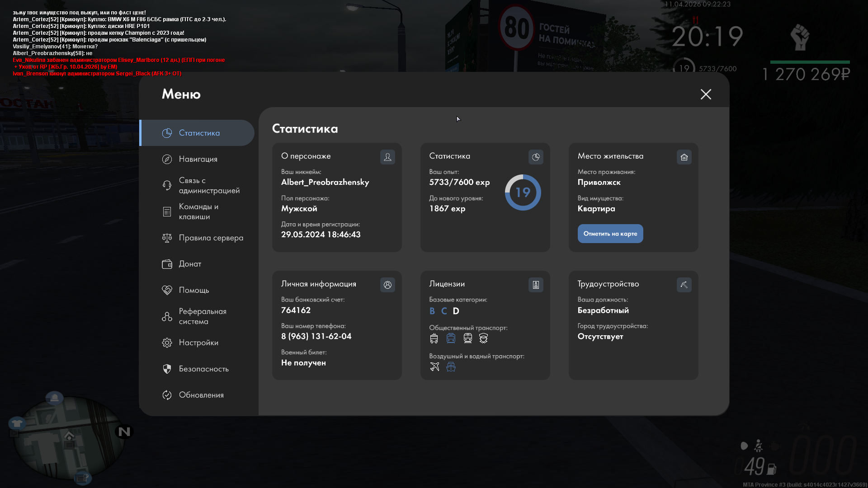Go to the Настройки section
The image size is (868, 488).
pos(198,343)
